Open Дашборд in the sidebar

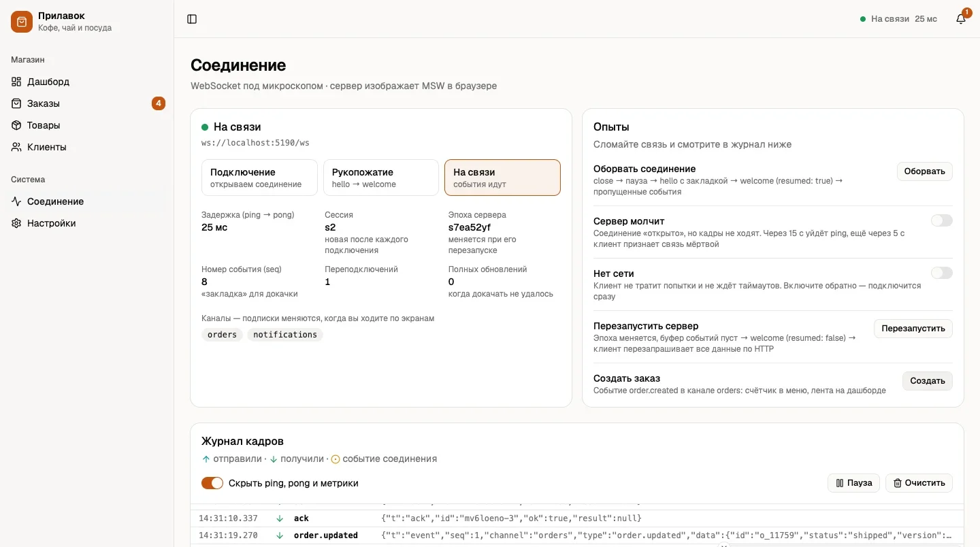(x=87, y=82)
